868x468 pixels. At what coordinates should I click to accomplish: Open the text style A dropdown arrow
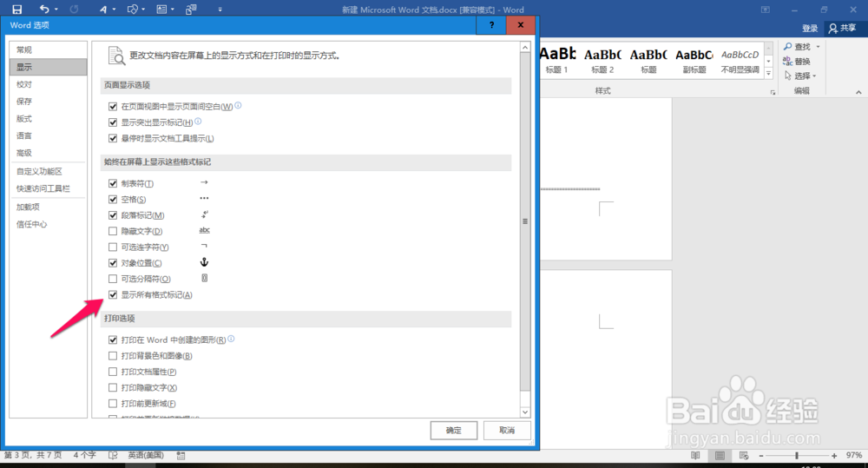pos(114,10)
